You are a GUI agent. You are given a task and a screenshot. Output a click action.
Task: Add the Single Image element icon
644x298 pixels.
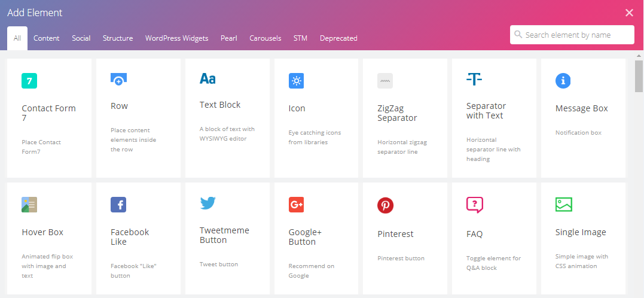(563, 204)
